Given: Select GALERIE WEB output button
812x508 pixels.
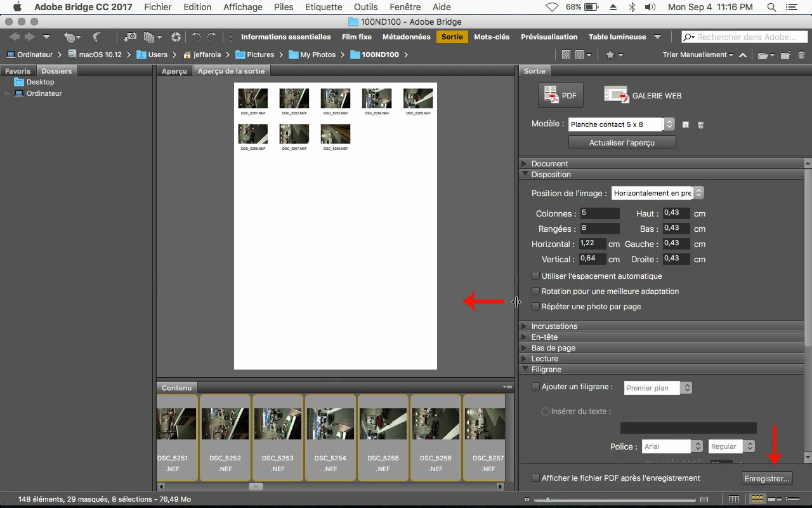Looking at the screenshot, I should (x=643, y=95).
